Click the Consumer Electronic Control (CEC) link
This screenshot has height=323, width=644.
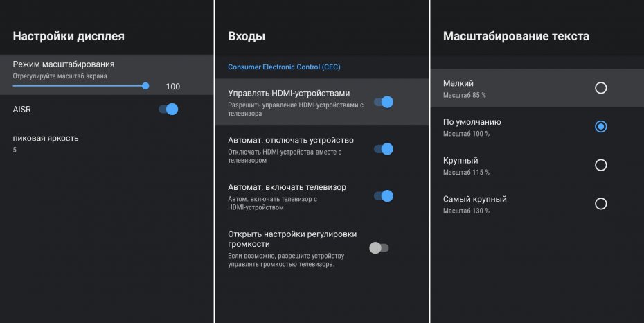point(284,67)
